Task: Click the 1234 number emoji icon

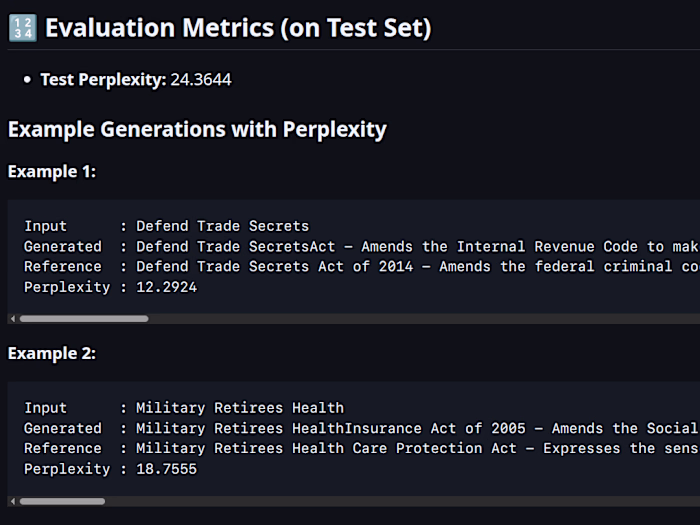Action: tap(22, 28)
